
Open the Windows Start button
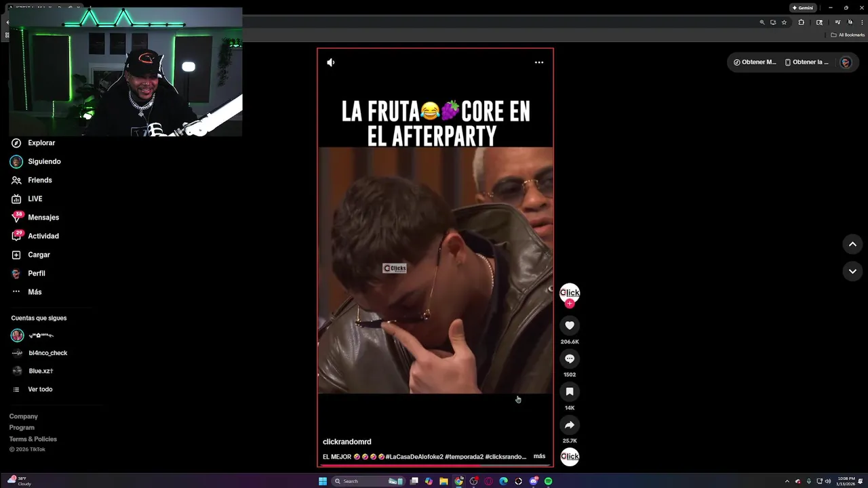coord(323,481)
